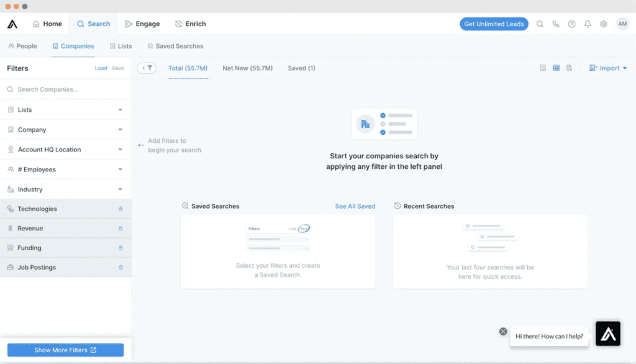This screenshot has width=636, height=364.
Task: Click lock icon on Funding filter
Action: point(120,248)
